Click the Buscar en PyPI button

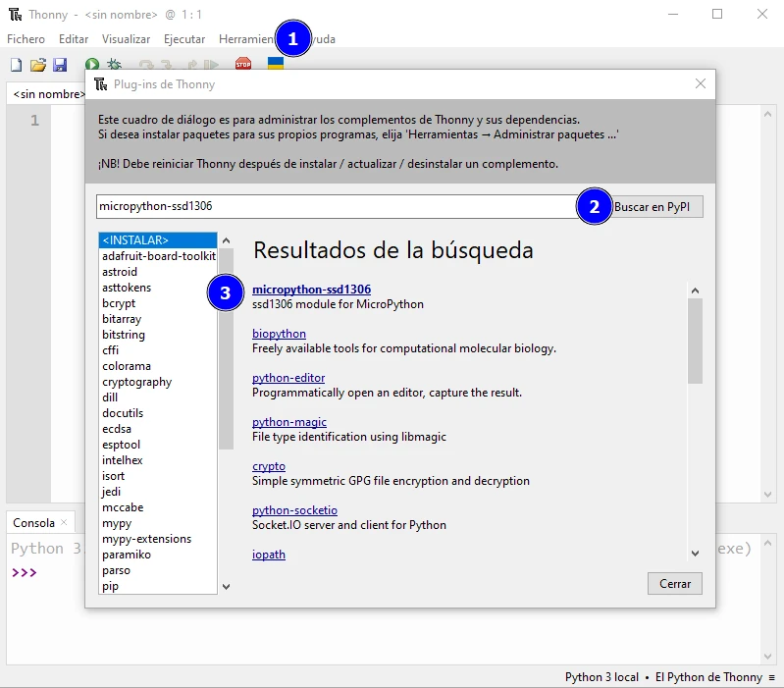[652, 206]
